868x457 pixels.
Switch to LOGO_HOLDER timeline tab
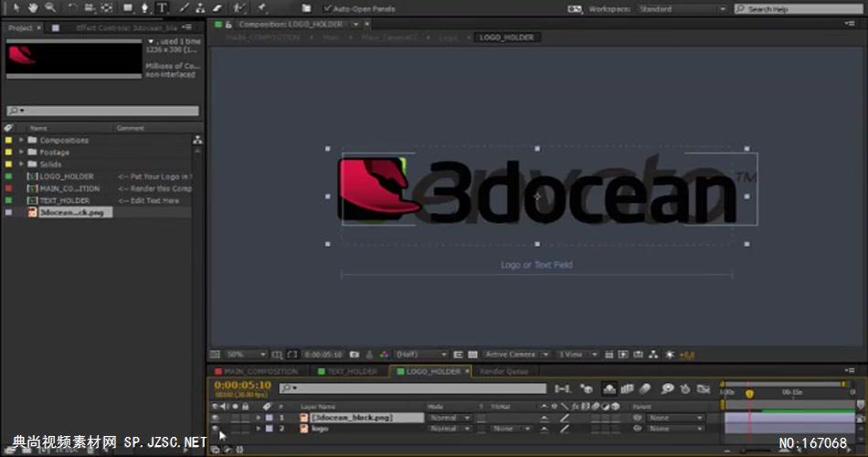click(x=432, y=371)
